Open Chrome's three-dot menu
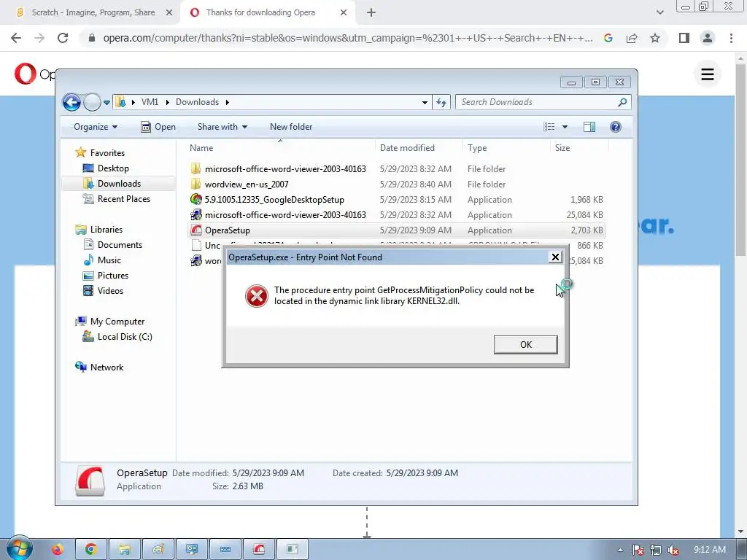Image resolution: width=747 pixels, height=560 pixels. coord(731,38)
